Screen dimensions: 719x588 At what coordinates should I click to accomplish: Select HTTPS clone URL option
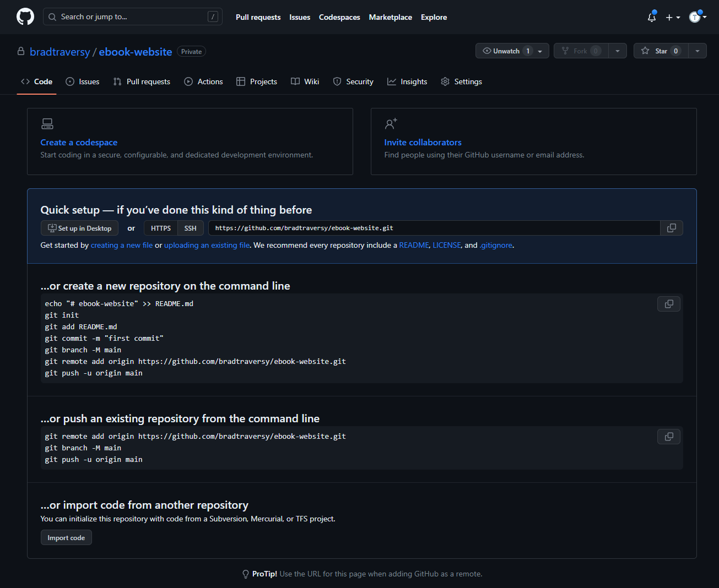pyautogui.click(x=161, y=228)
